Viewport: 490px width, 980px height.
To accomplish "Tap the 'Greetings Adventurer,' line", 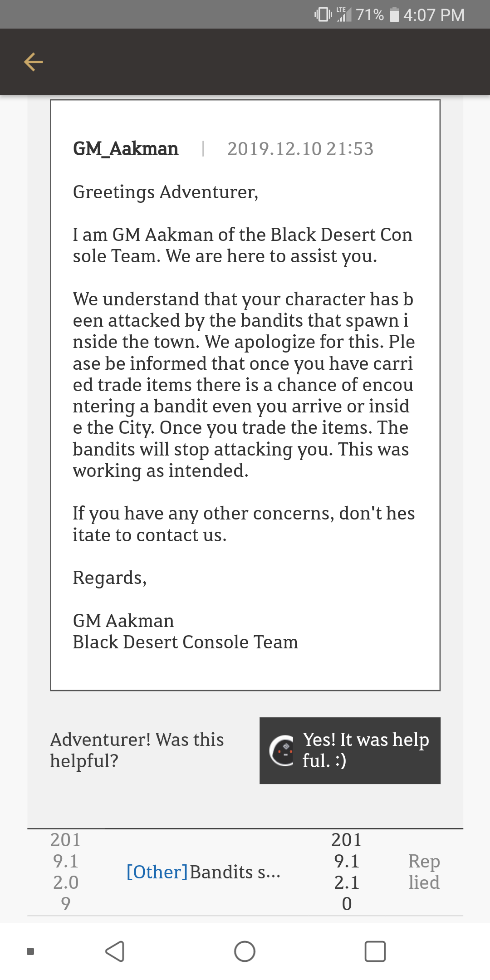I will pyautogui.click(x=166, y=192).
